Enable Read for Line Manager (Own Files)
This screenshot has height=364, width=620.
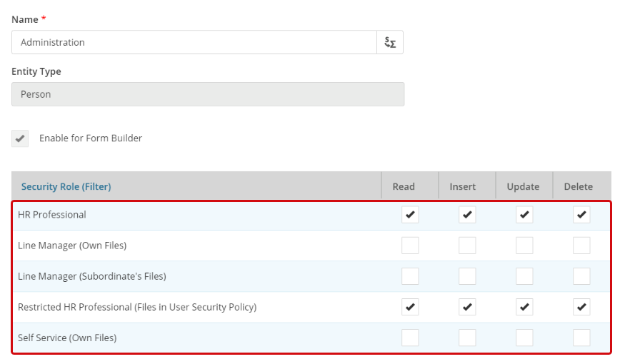410,246
